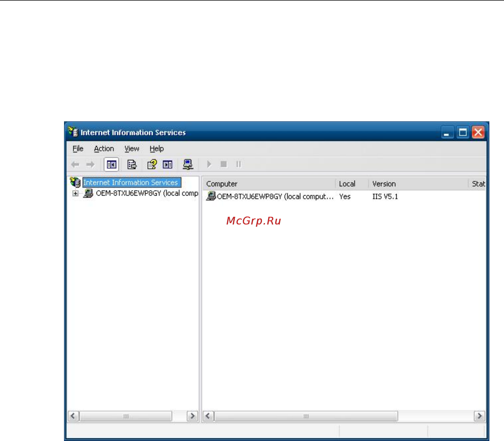Click the Forward arrow toolbar button
504x441 pixels.
pyautogui.click(x=90, y=165)
